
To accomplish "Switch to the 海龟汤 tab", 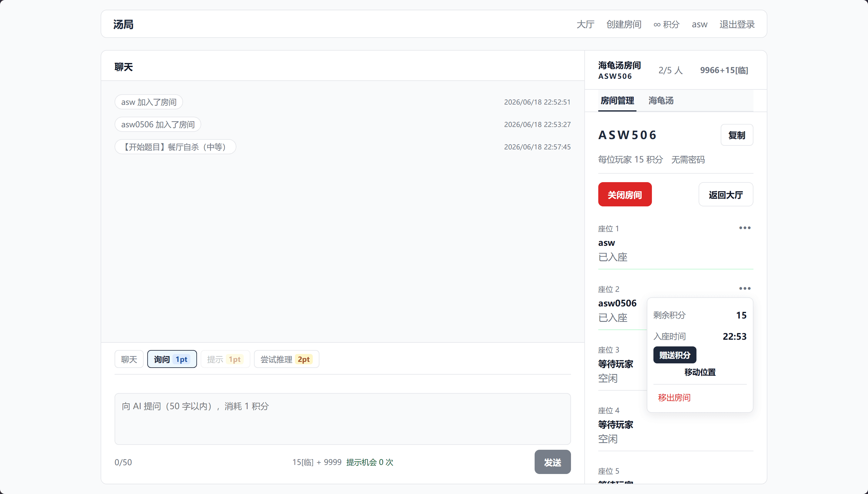I will tap(661, 100).
